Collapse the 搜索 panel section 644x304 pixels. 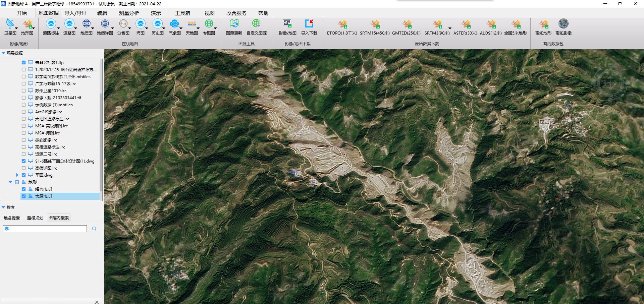(x=3, y=207)
